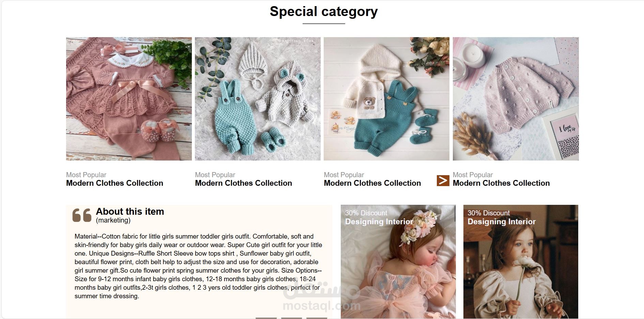Click Most Popular label under pink dress image
The width and height of the screenshot is (644, 319).
(x=86, y=175)
